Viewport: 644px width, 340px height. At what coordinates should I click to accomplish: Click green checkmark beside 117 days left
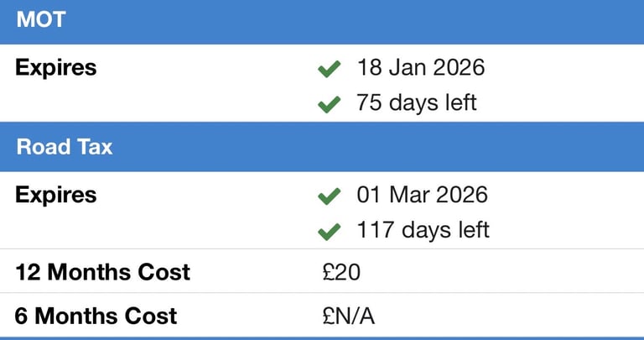(x=329, y=231)
